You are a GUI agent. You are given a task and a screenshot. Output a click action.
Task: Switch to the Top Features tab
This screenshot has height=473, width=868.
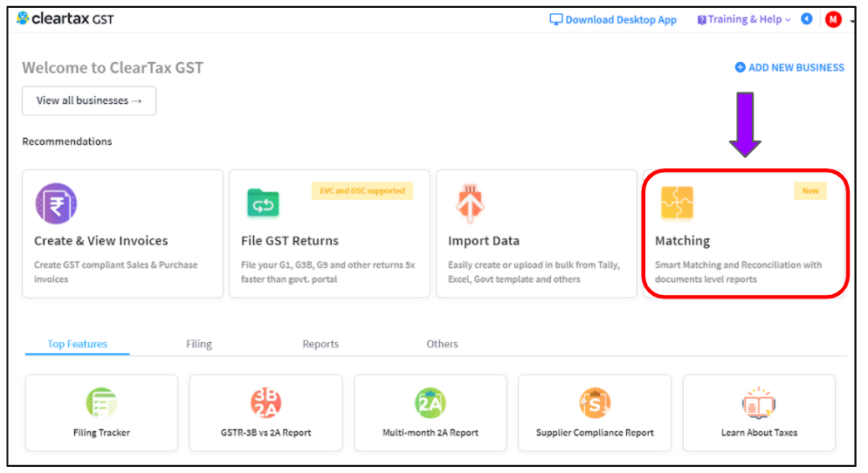77,344
